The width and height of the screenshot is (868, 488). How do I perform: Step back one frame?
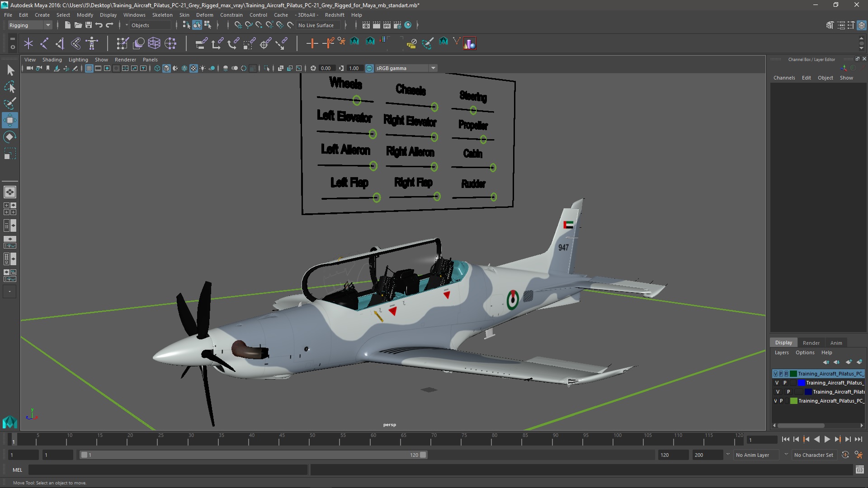pyautogui.click(x=796, y=439)
